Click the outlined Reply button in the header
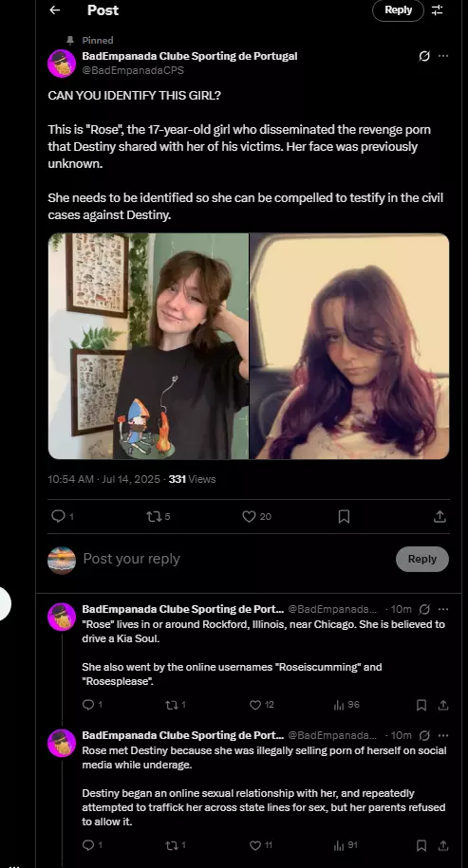The width and height of the screenshot is (468, 868). [398, 10]
